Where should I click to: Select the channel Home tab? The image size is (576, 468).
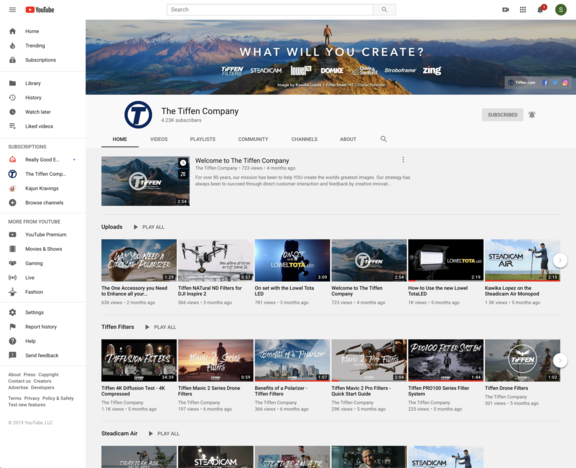click(x=120, y=139)
